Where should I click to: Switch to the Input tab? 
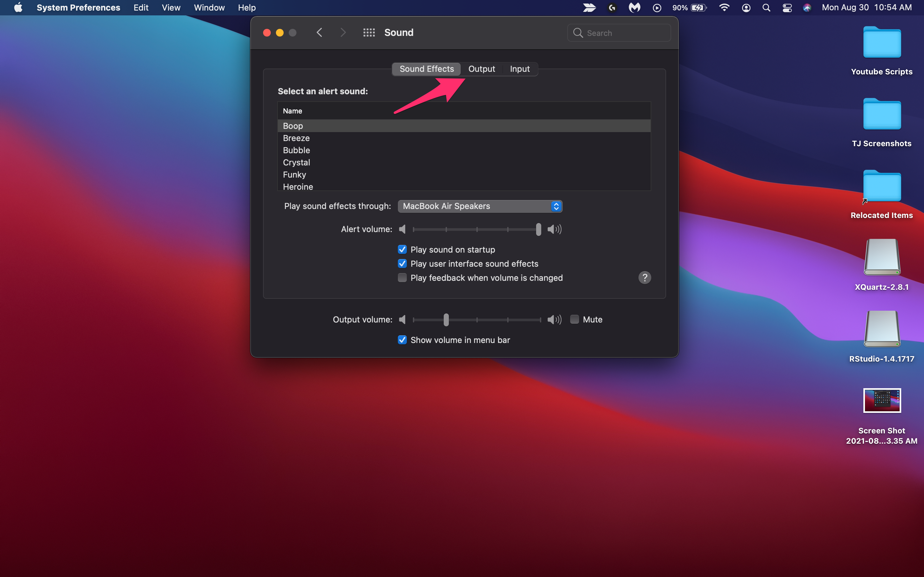(x=520, y=69)
